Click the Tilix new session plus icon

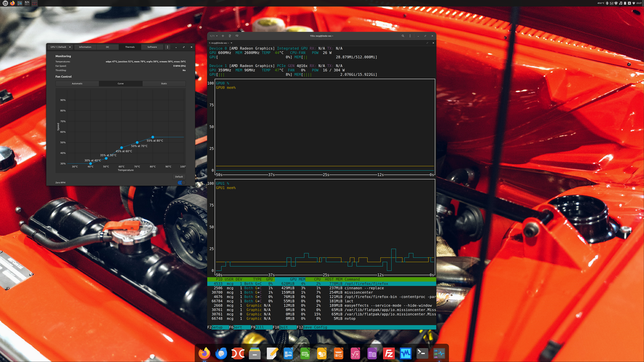(x=223, y=36)
